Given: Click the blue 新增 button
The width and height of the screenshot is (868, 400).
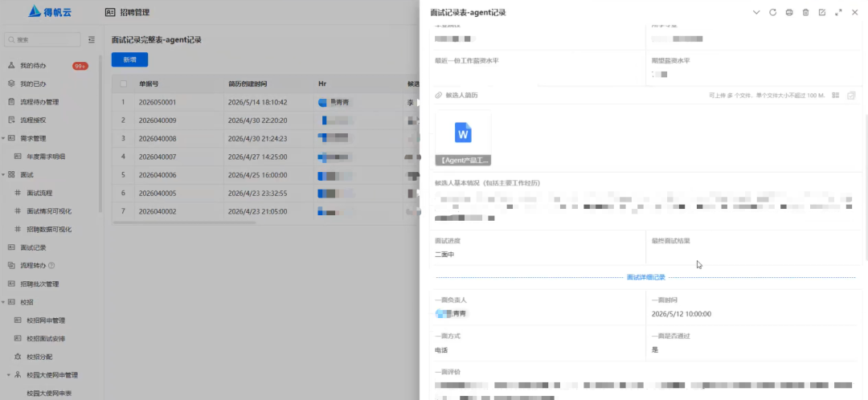Looking at the screenshot, I should pos(129,59).
